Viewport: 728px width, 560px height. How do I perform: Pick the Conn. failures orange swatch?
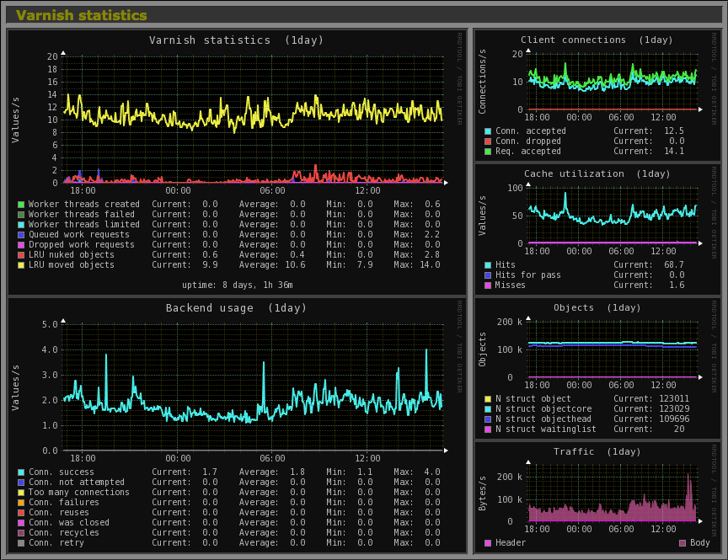pos(21,503)
